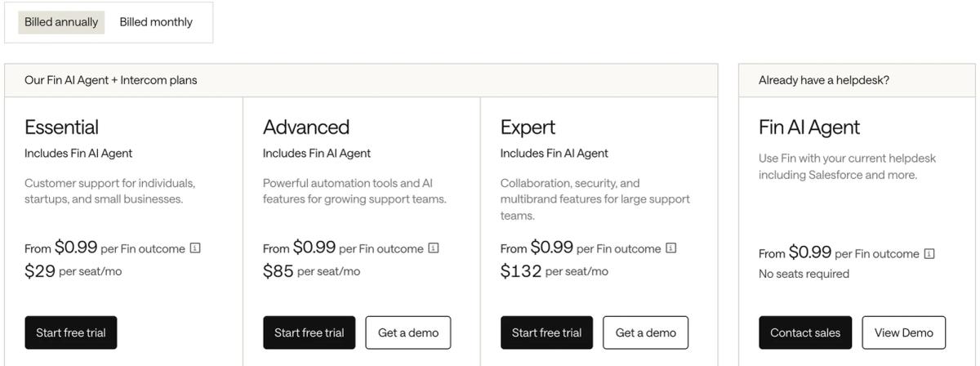Contact sales about Fin AI Agent
Image resolution: width=980 pixels, height=366 pixels.
805,333
